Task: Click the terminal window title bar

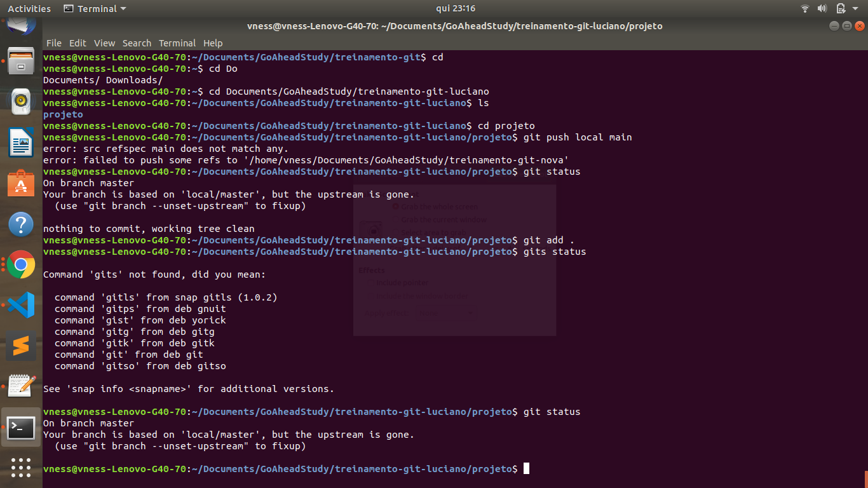Action: tap(455, 26)
